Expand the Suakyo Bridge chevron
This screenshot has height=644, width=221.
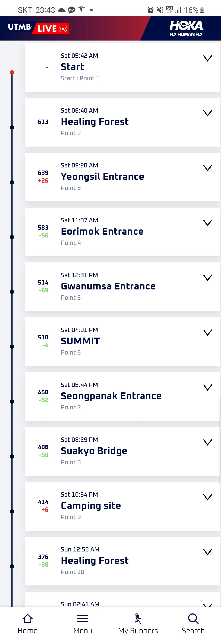click(207, 442)
